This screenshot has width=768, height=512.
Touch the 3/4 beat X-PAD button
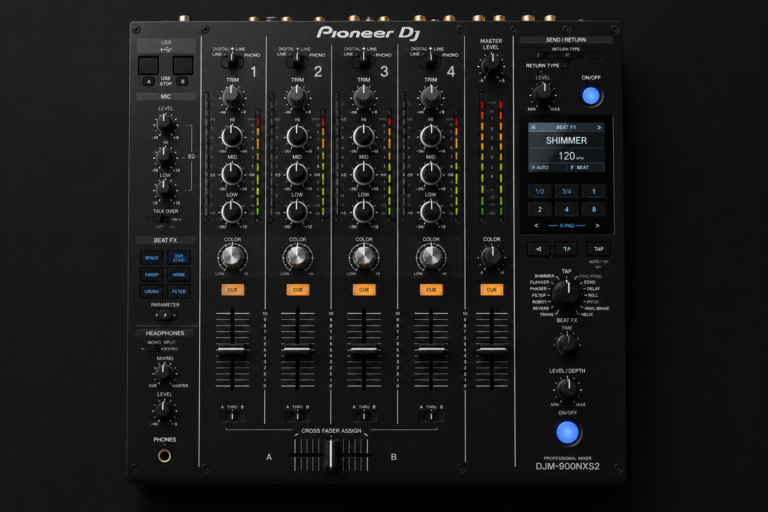pos(567,192)
